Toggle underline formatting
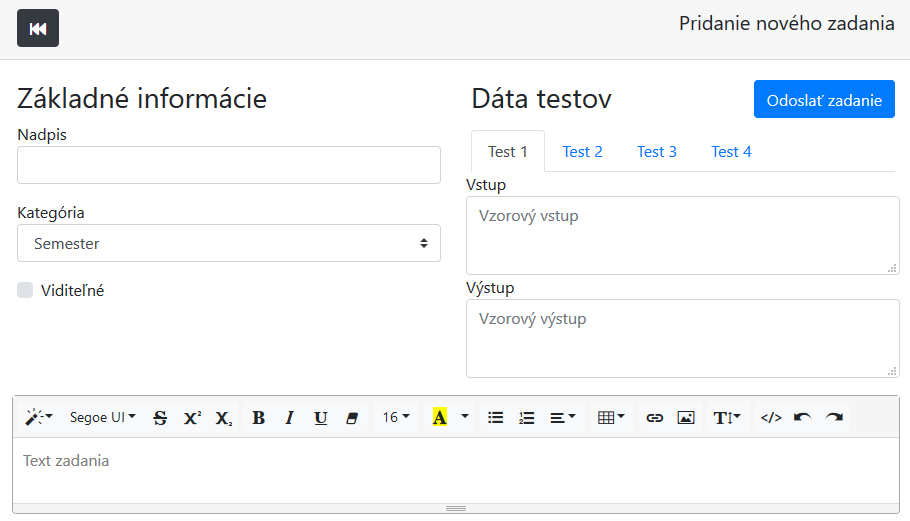Screen dimensions: 910x521 [x=320, y=417]
